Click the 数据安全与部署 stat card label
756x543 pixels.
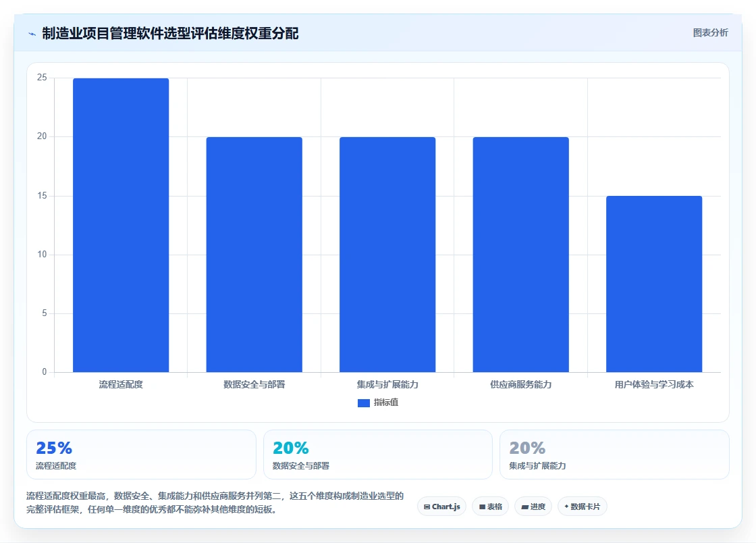click(301, 466)
